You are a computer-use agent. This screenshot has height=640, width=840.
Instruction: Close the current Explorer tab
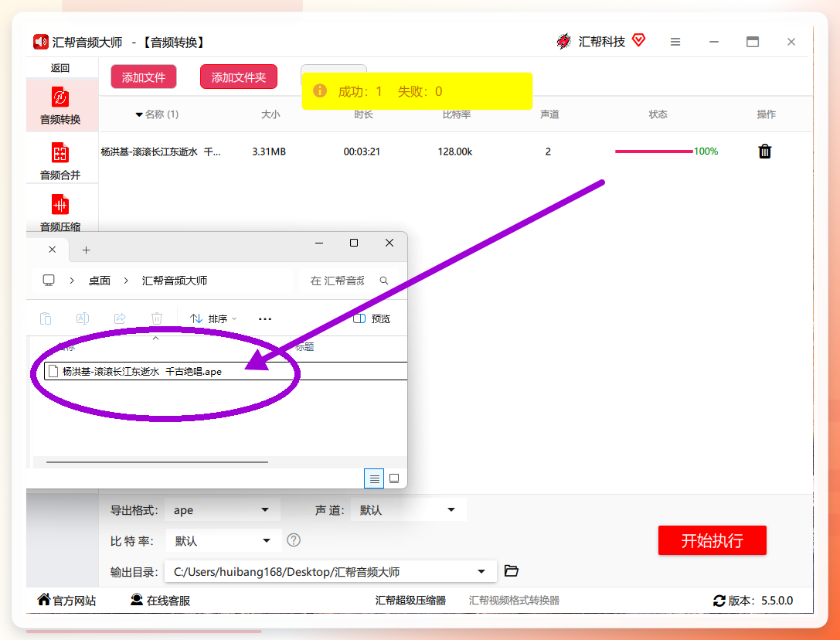click(x=52, y=249)
